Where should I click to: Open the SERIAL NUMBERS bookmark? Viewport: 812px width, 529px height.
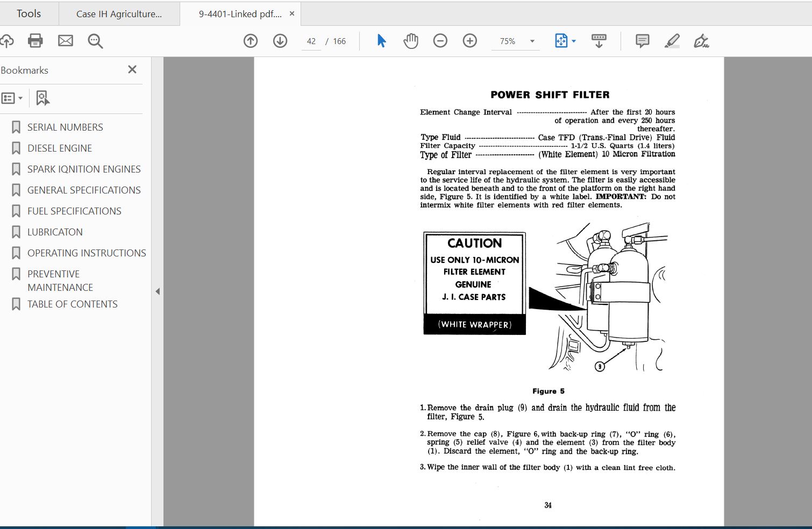[65, 127]
